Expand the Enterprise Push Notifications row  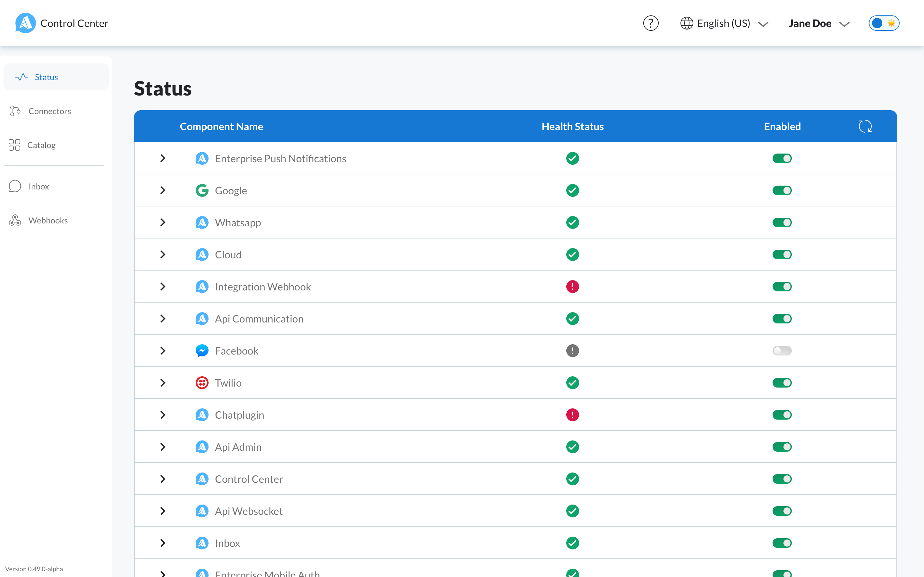pyautogui.click(x=163, y=158)
